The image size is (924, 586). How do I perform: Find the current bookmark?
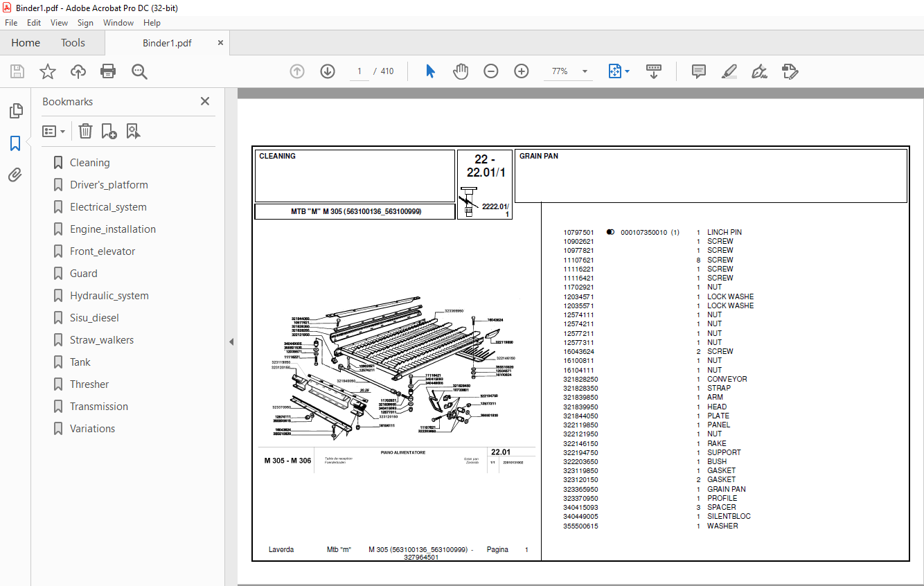tap(133, 131)
